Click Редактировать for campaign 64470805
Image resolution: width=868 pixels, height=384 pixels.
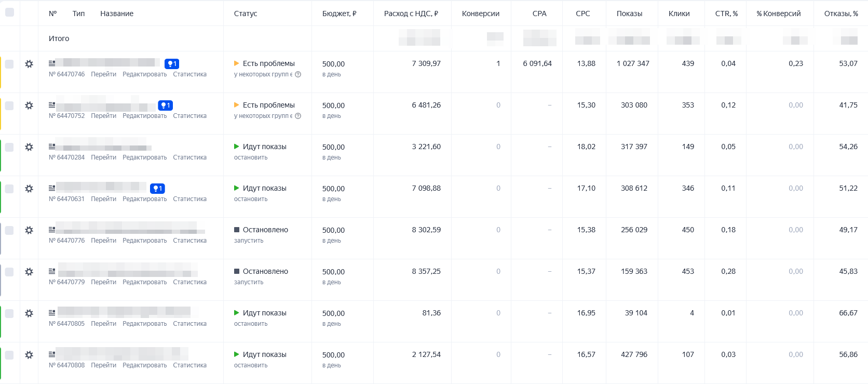144,324
